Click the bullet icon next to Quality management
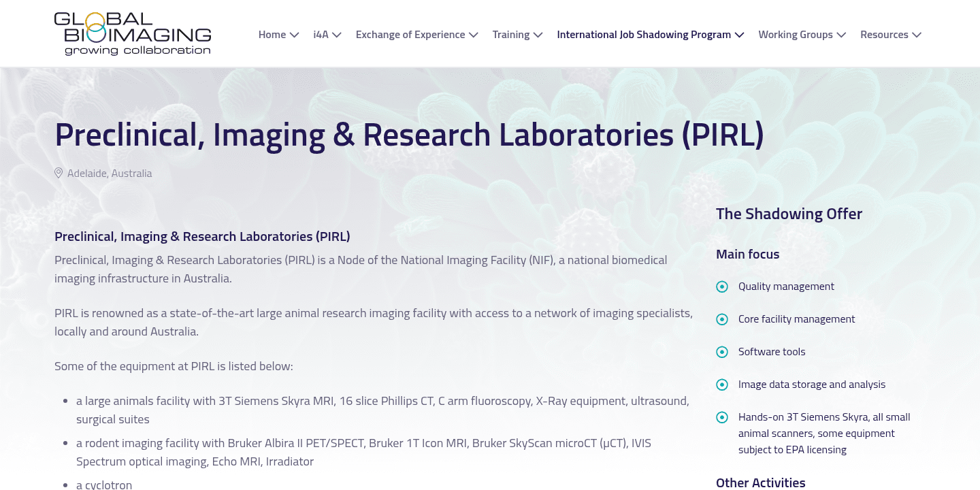Viewport: 980px width, 490px height. 722,287
